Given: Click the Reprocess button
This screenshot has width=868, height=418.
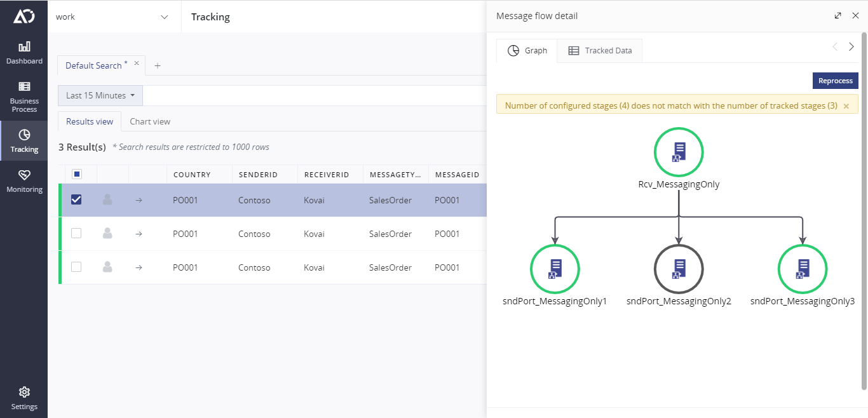Looking at the screenshot, I should 836,81.
